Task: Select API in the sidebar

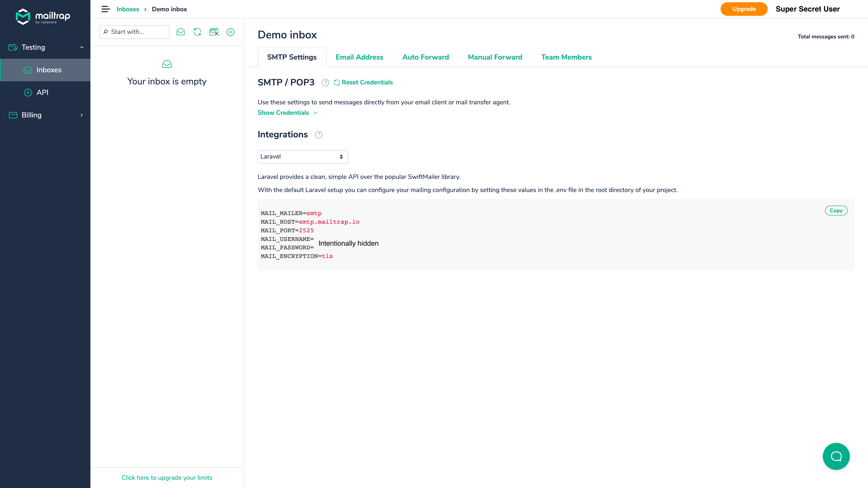Action: pos(45,93)
